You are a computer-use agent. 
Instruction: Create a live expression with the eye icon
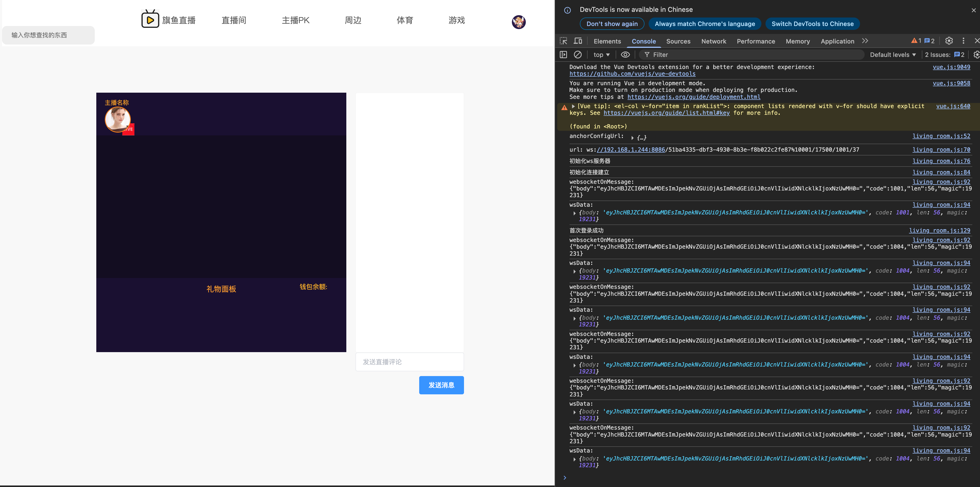coord(625,54)
